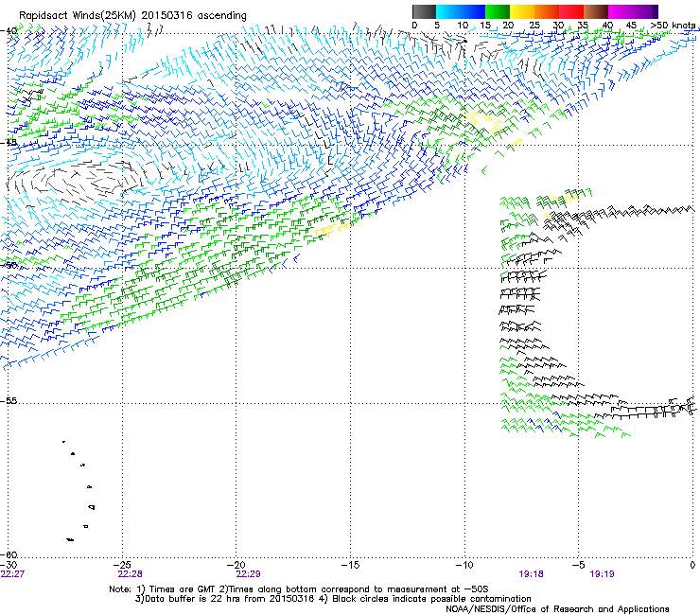Viewport: 700px width, 615px height.
Task: Click the time stamp '22:29'
Action: [248, 574]
